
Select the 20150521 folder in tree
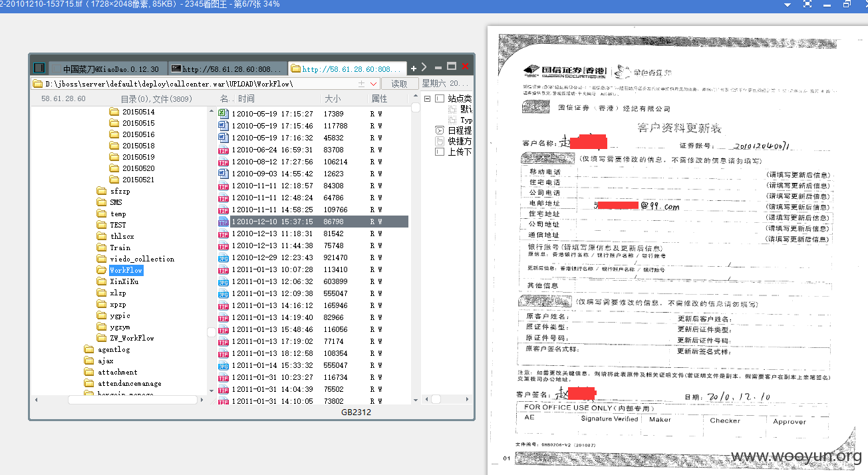(x=132, y=180)
